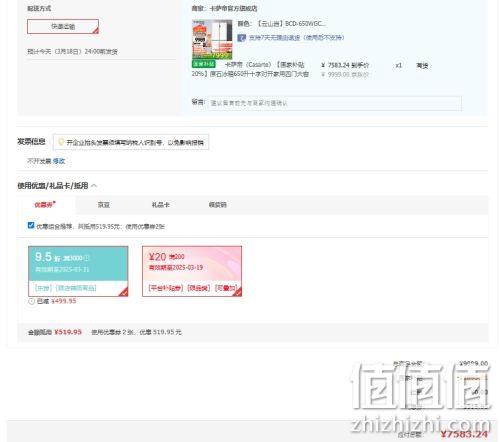Click the ¥7583.24 到手价 price
This screenshot has width=500, height=442.
[x=345, y=65]
